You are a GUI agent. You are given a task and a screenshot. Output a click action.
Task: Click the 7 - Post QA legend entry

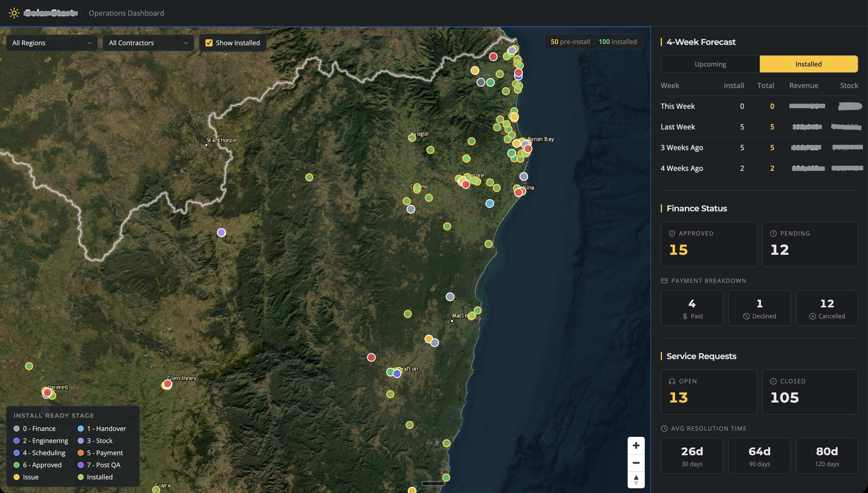(99, 465)
